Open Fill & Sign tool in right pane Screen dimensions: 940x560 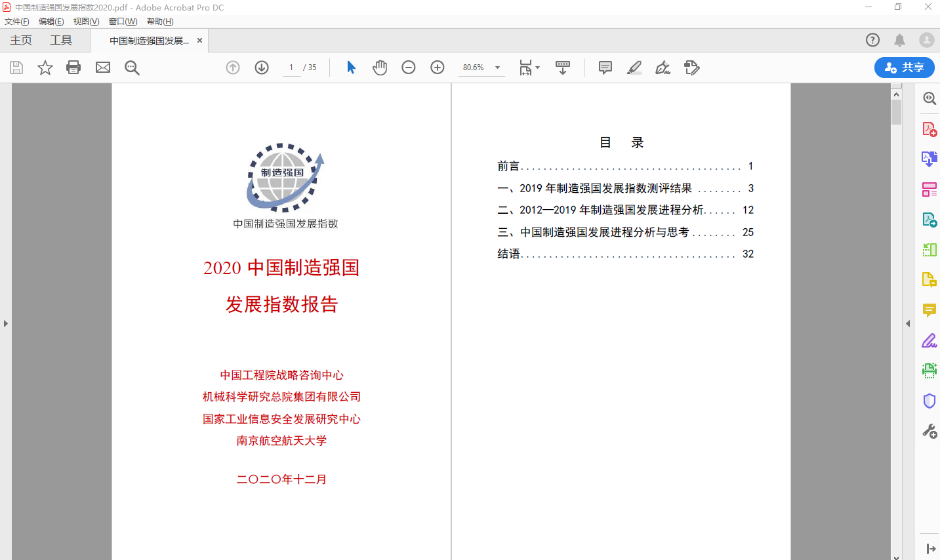[x=930, y=341]
